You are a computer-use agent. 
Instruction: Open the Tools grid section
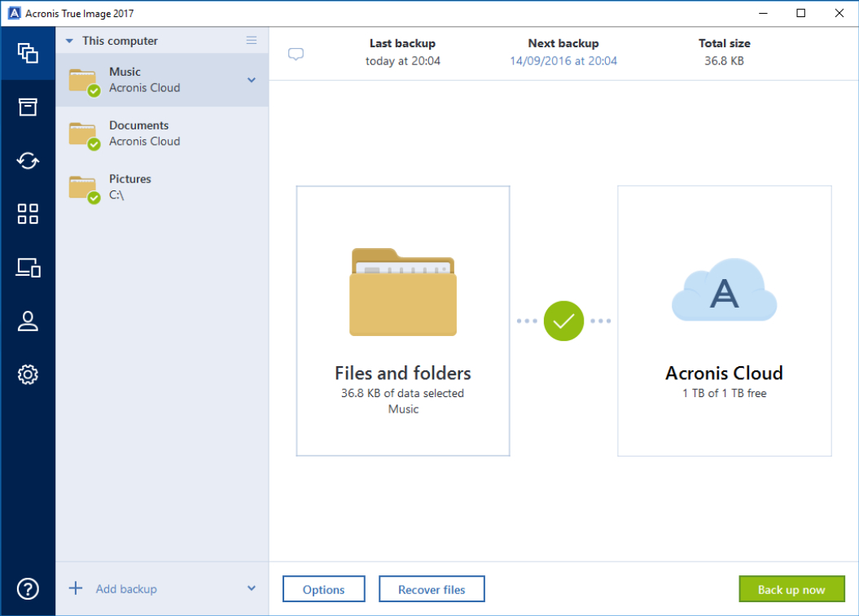(28, 214)
